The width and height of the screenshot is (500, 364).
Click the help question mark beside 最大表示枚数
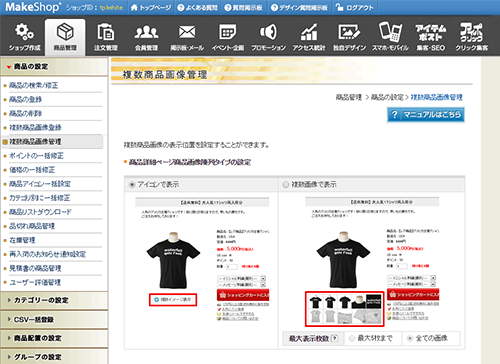coord(335,339)
